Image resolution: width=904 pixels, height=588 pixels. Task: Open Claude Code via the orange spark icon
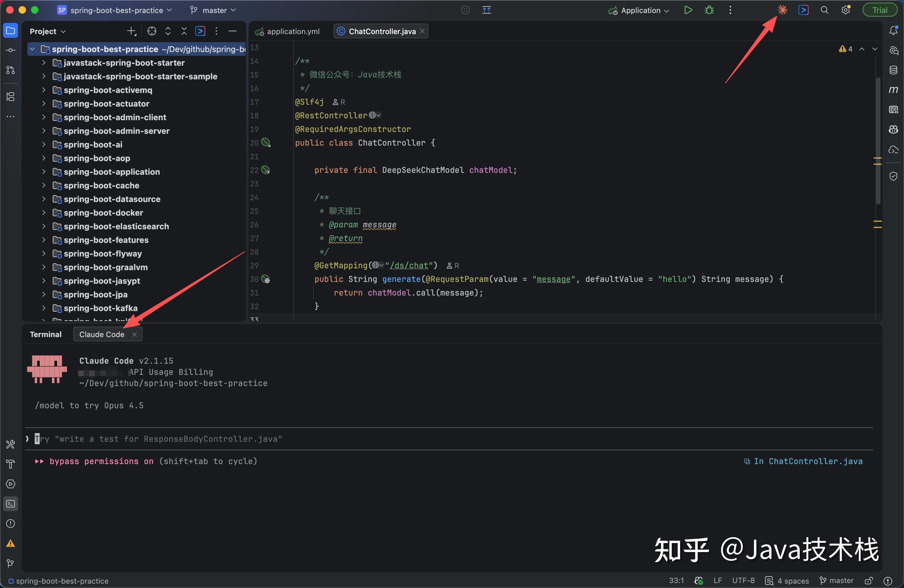782,10
